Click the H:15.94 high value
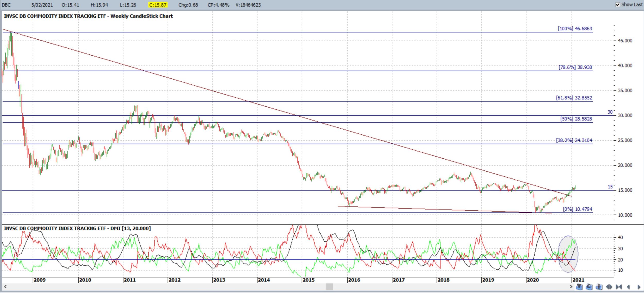Image resolution: width=644 pixels, height=293 pixels. coord(99,5)
